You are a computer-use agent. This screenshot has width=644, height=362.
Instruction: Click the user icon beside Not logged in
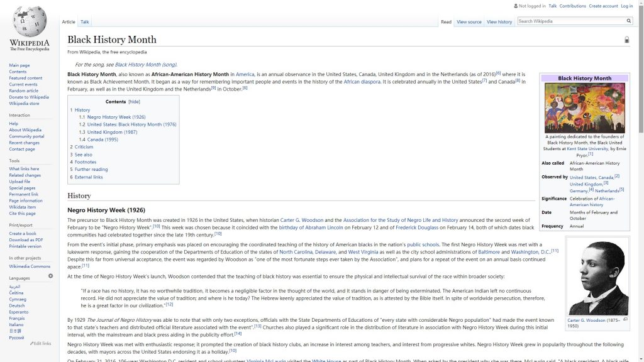coord(514,6)
